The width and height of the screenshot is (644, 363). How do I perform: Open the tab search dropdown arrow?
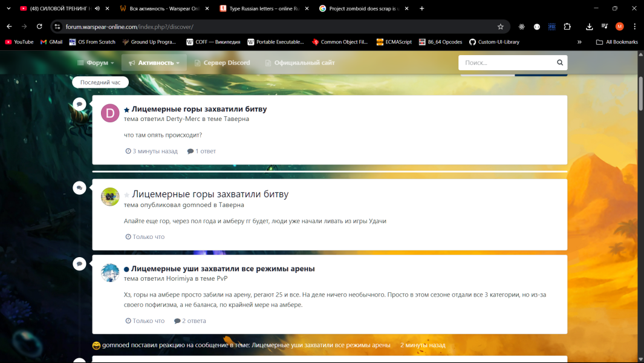pos(8,8)
